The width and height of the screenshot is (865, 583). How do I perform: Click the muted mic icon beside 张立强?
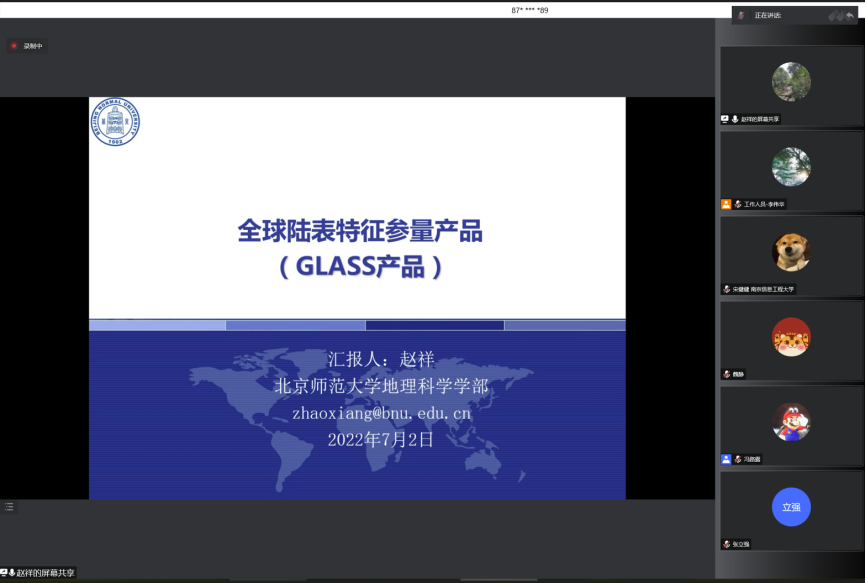click(726, 544)
